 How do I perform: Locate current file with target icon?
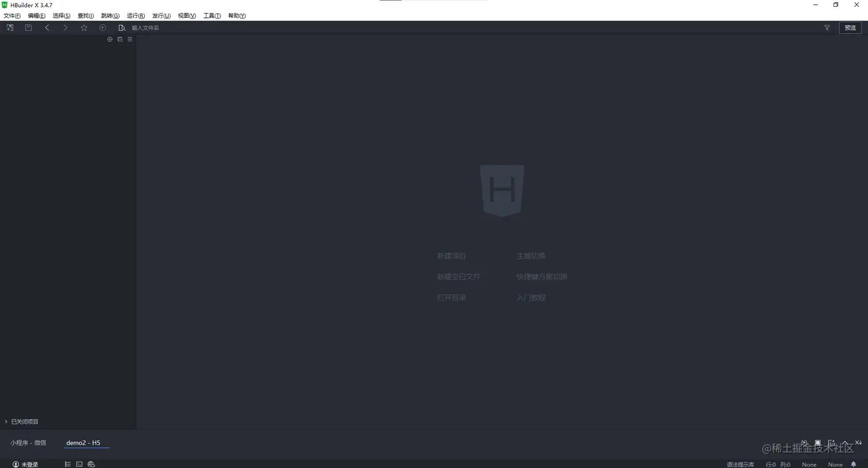tap(110, 40)
